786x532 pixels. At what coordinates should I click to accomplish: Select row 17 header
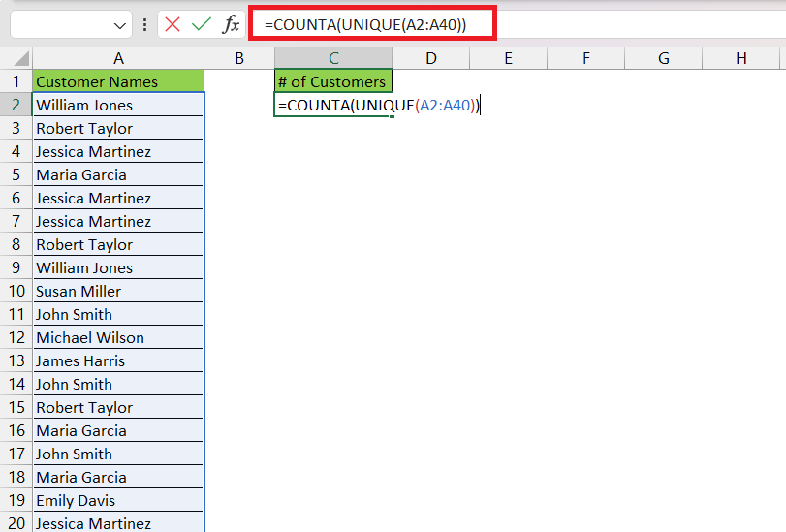[x=16, y=454]
